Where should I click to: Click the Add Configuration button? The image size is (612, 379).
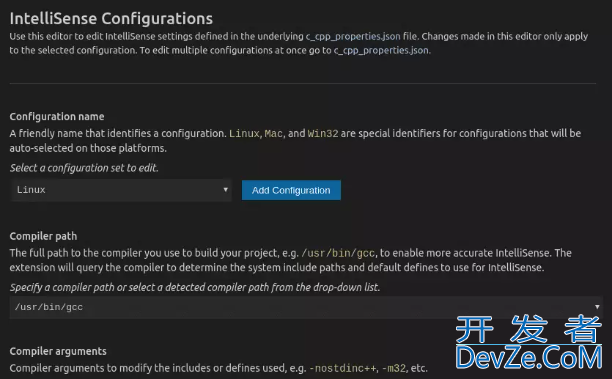click(291, 190)
